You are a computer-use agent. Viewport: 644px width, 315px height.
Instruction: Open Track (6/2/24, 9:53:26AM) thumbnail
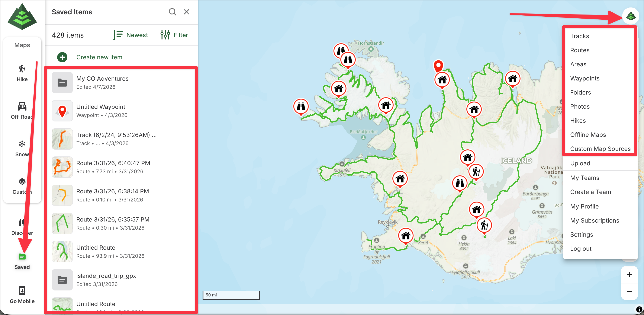[62, 139]
